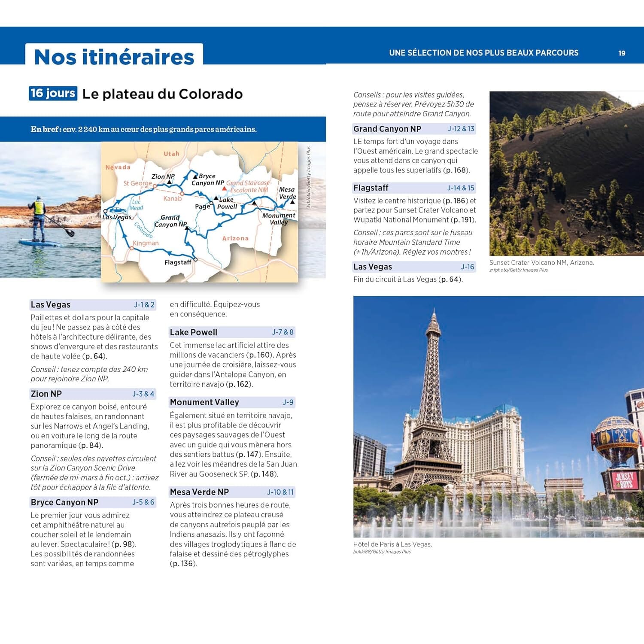The height and width of the screenshot is (644, 644).
Task: Select the Monument Valley marker
Action: tap(254, 203)
